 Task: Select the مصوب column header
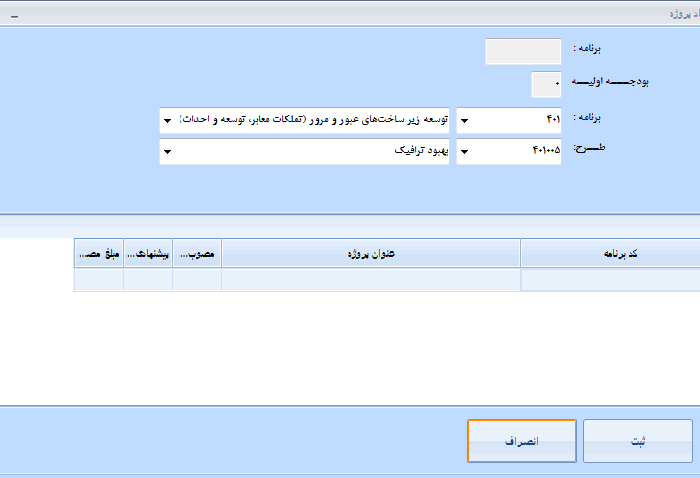click(x=197, y=254)
